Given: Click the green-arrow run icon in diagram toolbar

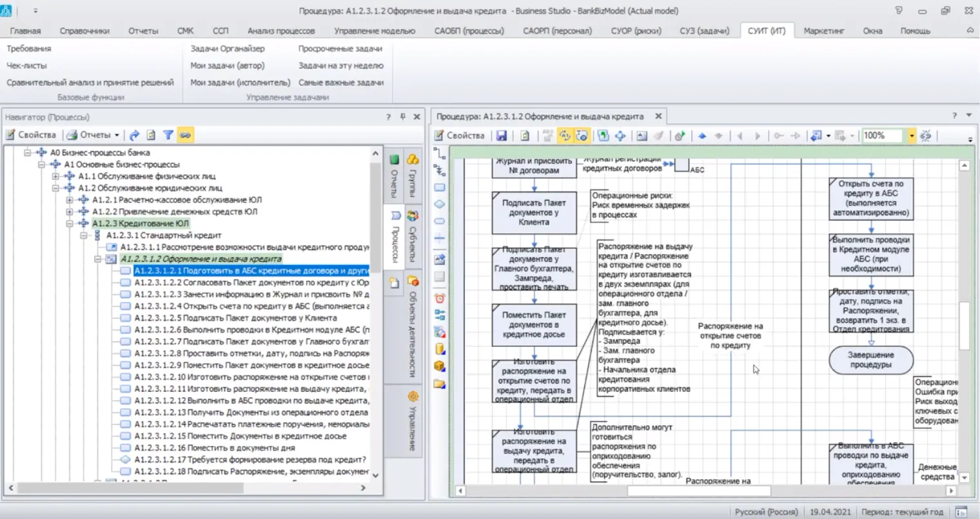Looking at the screenshot, I should pyautogui.click(x=680, y=135).
